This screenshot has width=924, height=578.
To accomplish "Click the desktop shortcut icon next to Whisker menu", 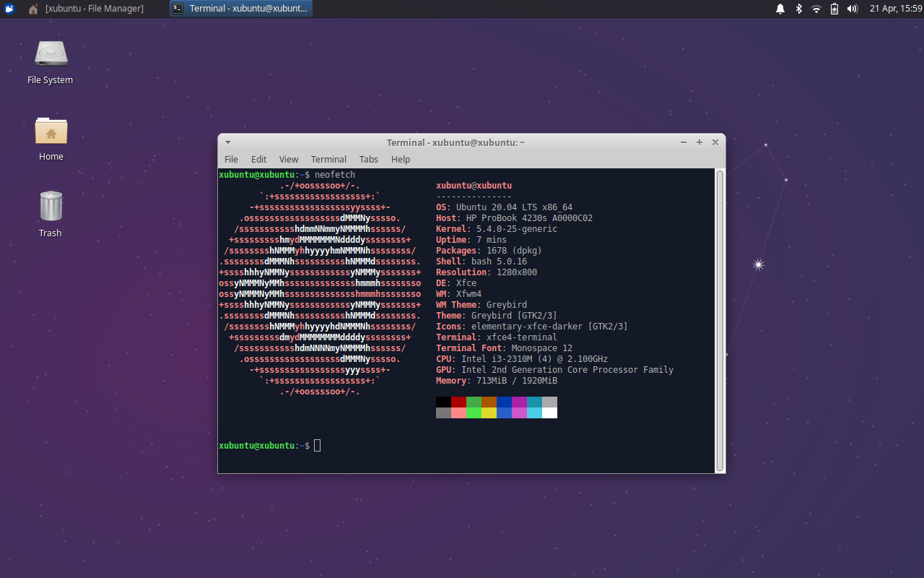I will (32, 8).
